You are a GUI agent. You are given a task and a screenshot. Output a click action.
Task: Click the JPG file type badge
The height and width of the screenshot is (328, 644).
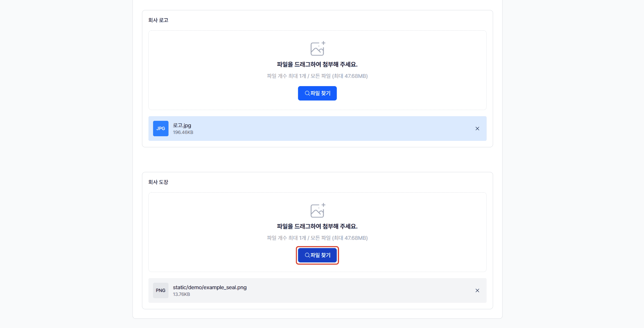pyautogui.click(x=161, y=129)
